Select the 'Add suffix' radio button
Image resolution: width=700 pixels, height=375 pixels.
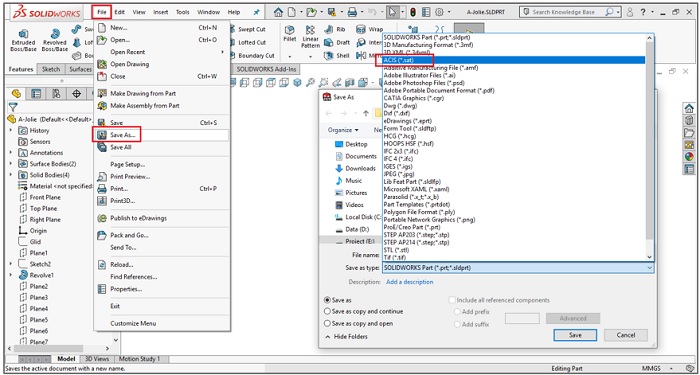[457, 325]
